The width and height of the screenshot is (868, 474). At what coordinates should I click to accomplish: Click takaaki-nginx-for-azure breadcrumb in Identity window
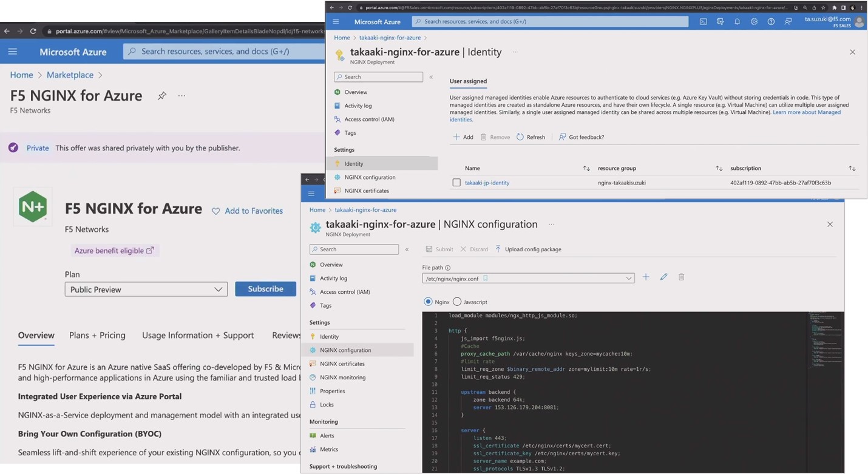(390, 38)
